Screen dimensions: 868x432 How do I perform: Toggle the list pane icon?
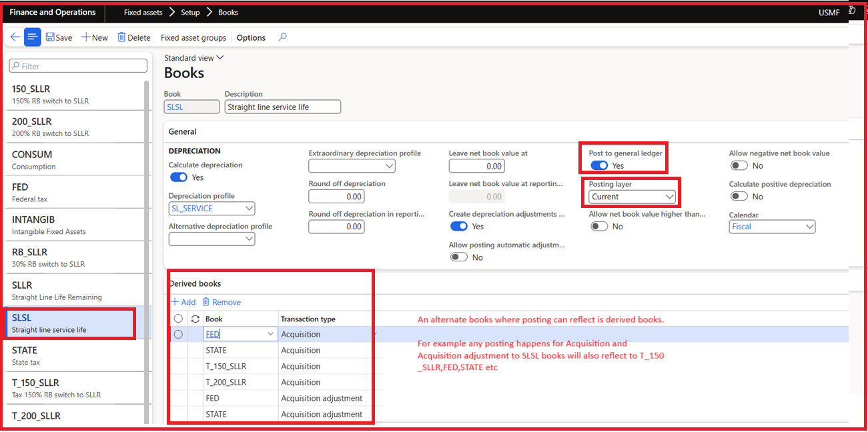[x=33, y=37]
